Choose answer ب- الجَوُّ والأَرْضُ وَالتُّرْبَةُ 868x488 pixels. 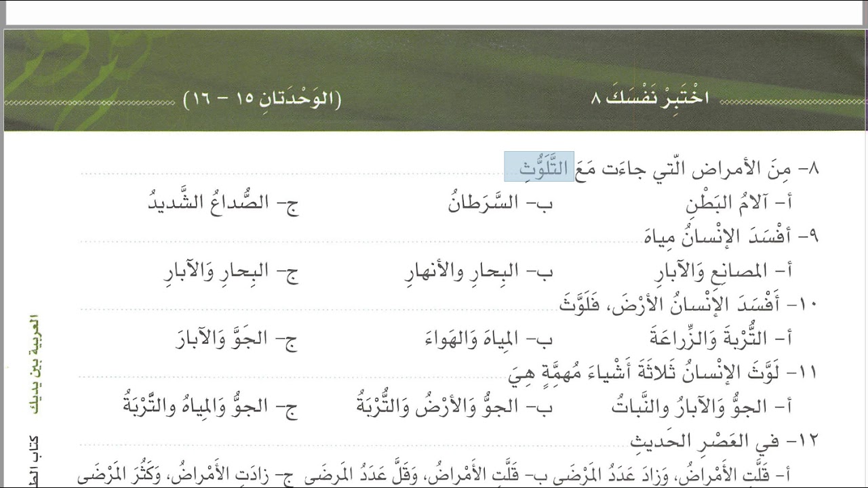click(x=454, y=407)
